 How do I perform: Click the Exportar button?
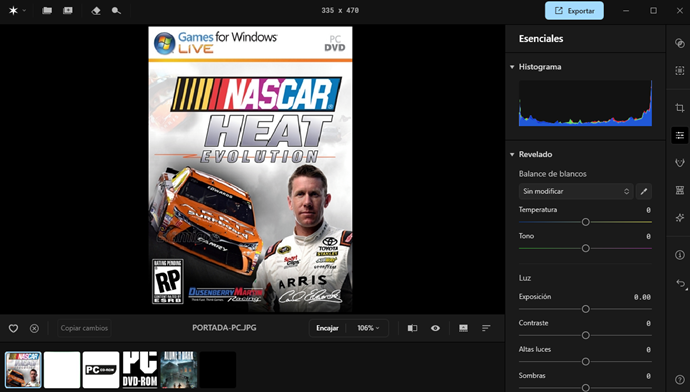[x=574, y=11]
